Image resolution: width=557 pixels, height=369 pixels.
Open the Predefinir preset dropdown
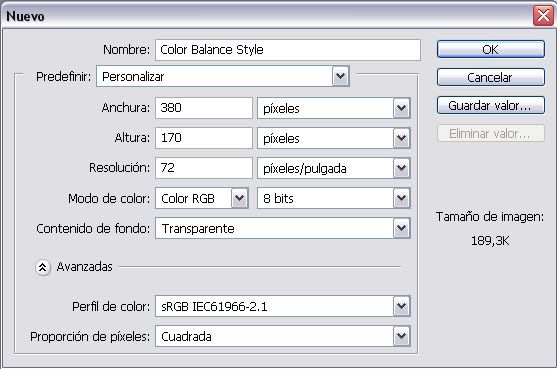click(223, 76)
